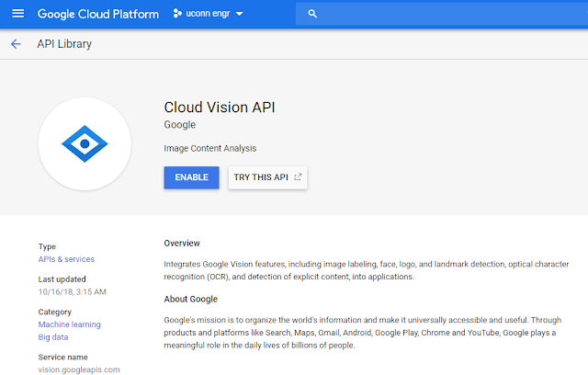Click the Google's mission paragraph text
Image resolution: width=588 pixels, height=375 pixels.
click(363, 333)
